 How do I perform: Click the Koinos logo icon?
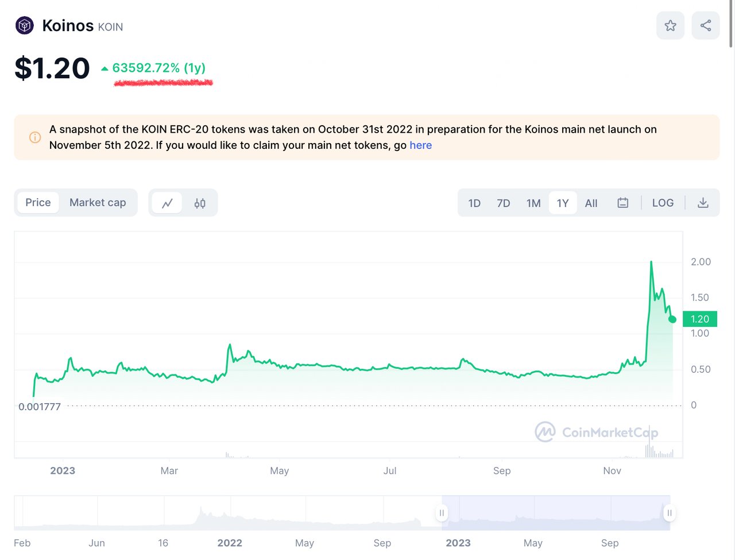(x=25, y=25)
